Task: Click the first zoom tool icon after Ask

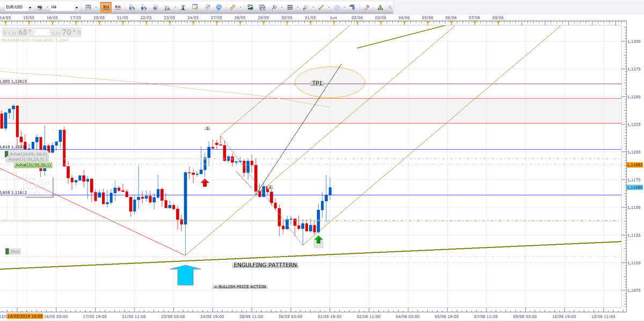Action: [x=131, y=8]
